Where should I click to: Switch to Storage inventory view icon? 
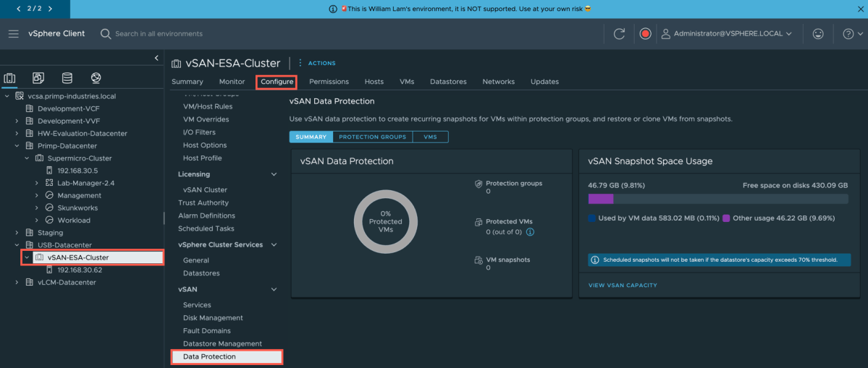pyautogui.click(x=67, y=78)
